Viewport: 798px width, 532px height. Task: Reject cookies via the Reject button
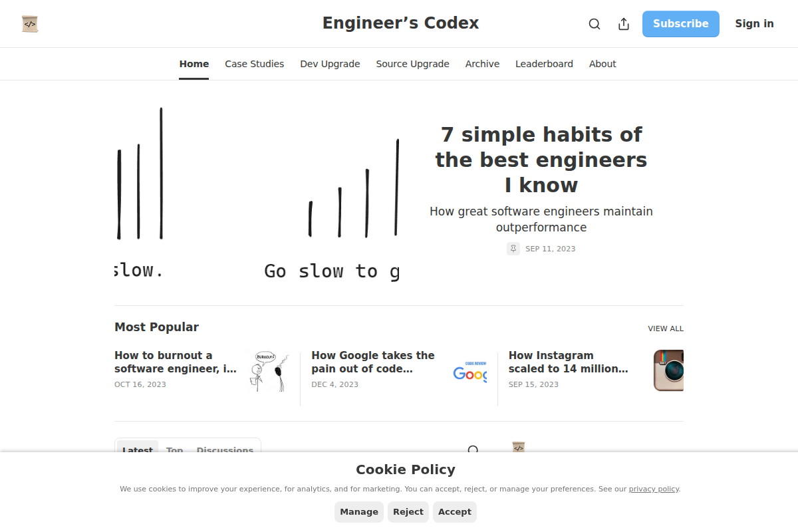[408, 511]
